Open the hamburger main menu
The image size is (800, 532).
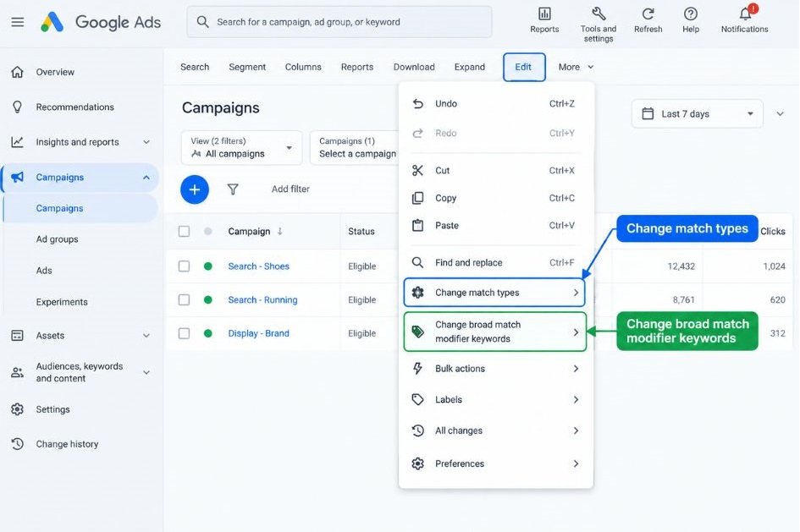click(x=17, y=22)
